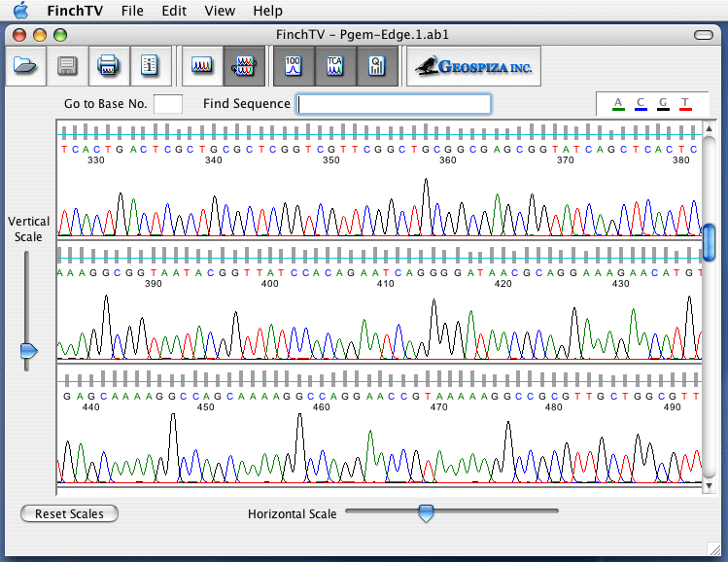The height and width of the screenshot is (562, 728).
Task: Open the File menu
Action: pyautogui.click(x=132, y=11)
